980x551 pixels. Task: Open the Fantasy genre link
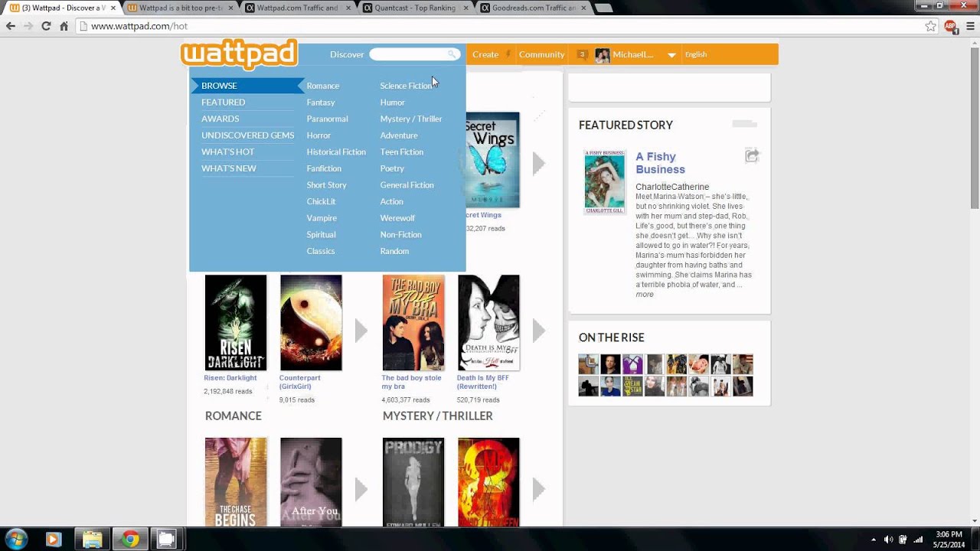pos(321,103)
